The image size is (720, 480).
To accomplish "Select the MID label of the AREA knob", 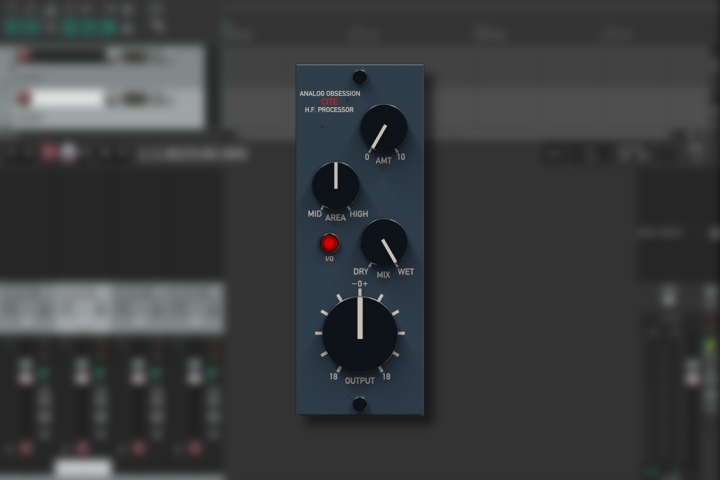I will [x=314, y=214].
